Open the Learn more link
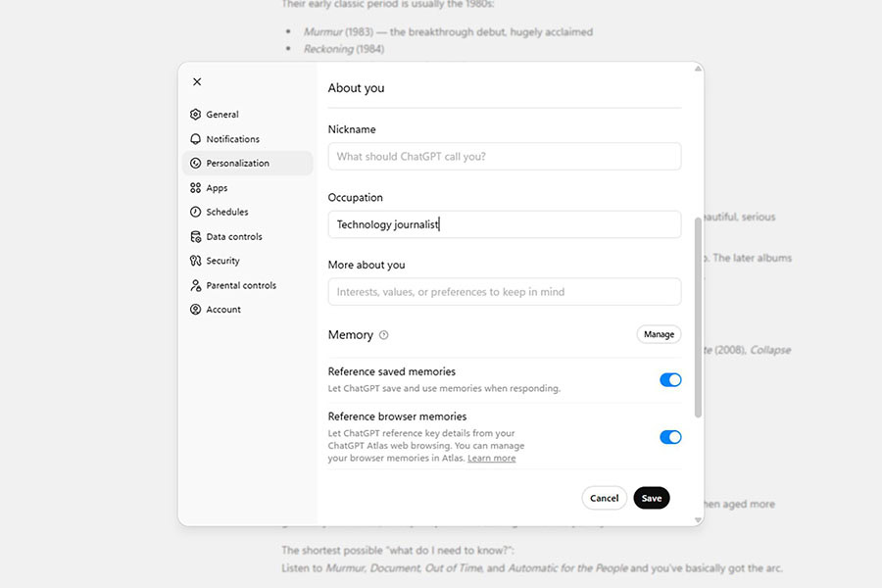Viewport: 882px width, 588px height. click(x=492, y=458)
